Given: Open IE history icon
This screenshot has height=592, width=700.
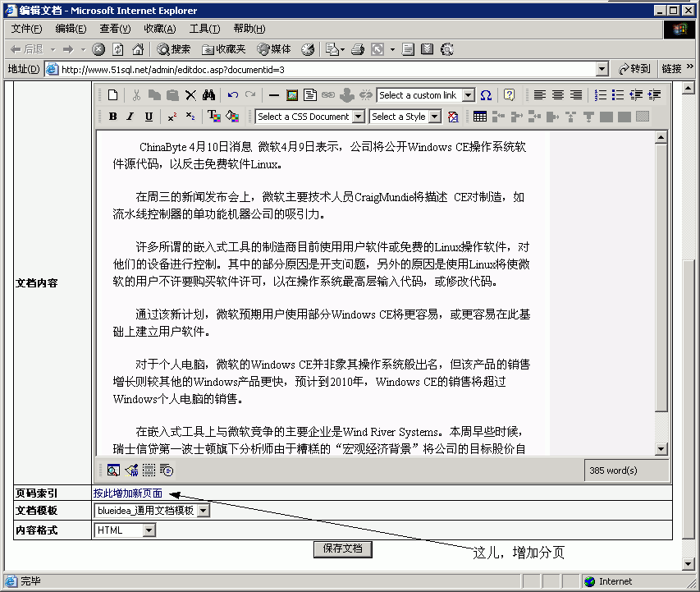Looking at the screenshot, I should click(x=308, y=49).
